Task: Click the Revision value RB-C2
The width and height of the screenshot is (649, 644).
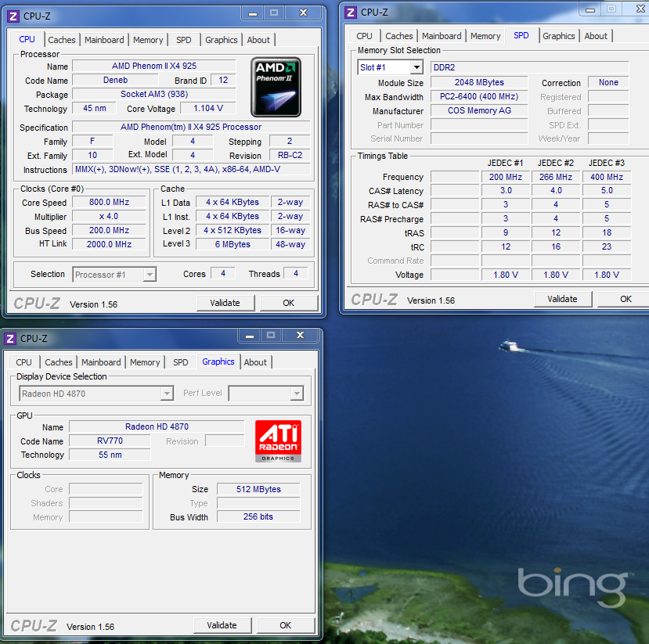Action: 290,155
